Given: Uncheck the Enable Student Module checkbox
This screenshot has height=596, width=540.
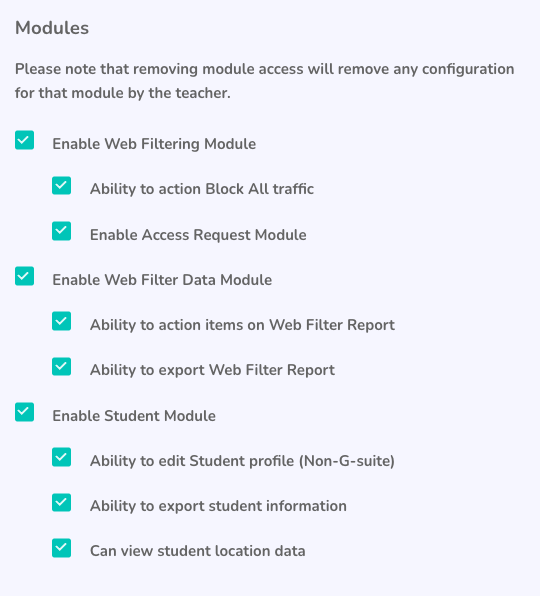Looking at the screenshot, I should 24,412.
